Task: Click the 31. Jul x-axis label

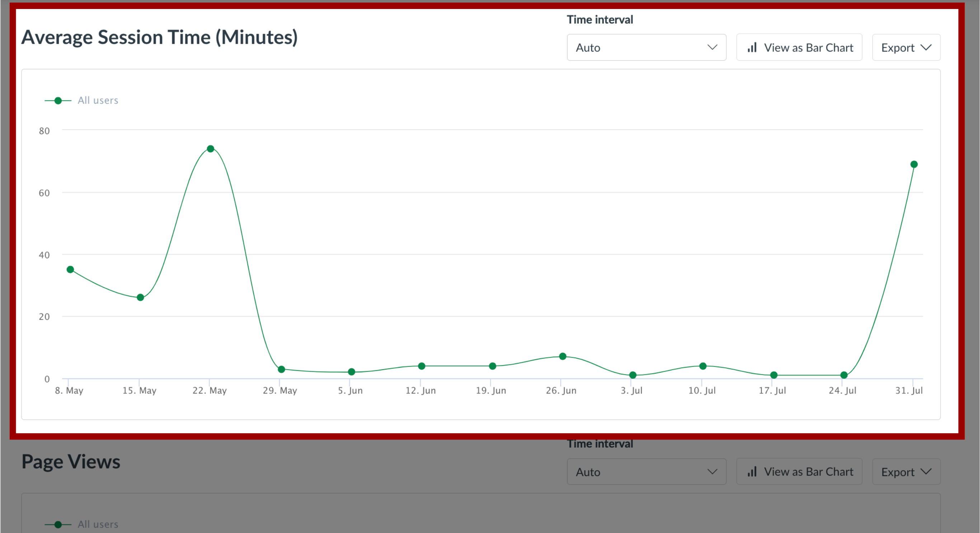Action: [909, 390]
